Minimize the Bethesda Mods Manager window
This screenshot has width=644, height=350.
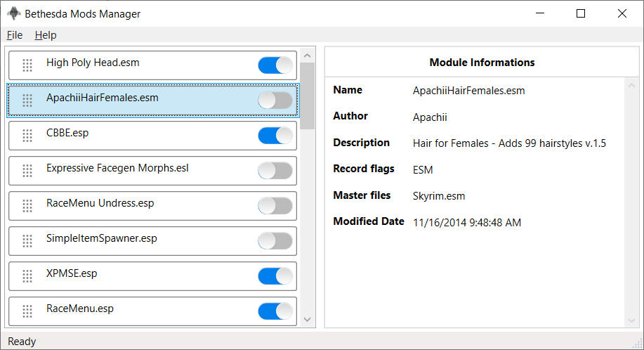[540, 13]
